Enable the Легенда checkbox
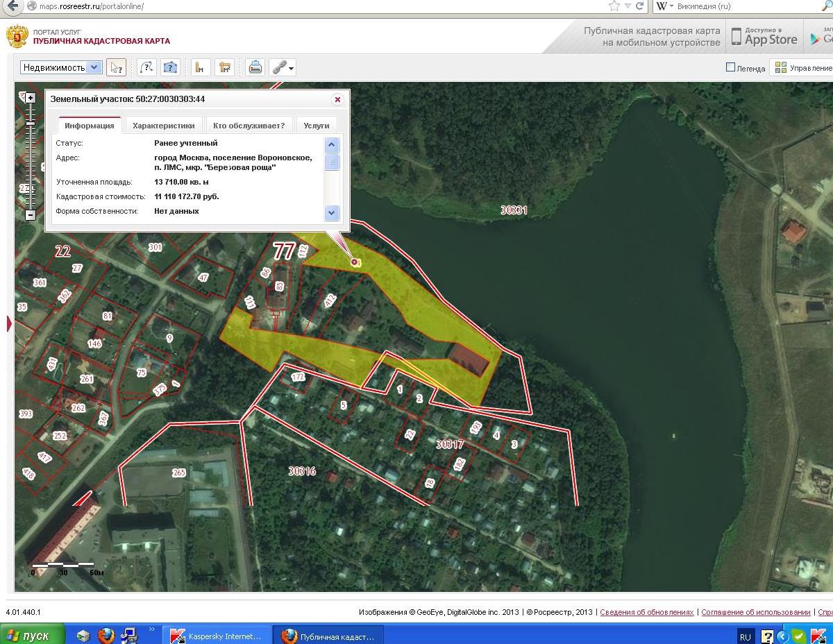 pos(730,67)
